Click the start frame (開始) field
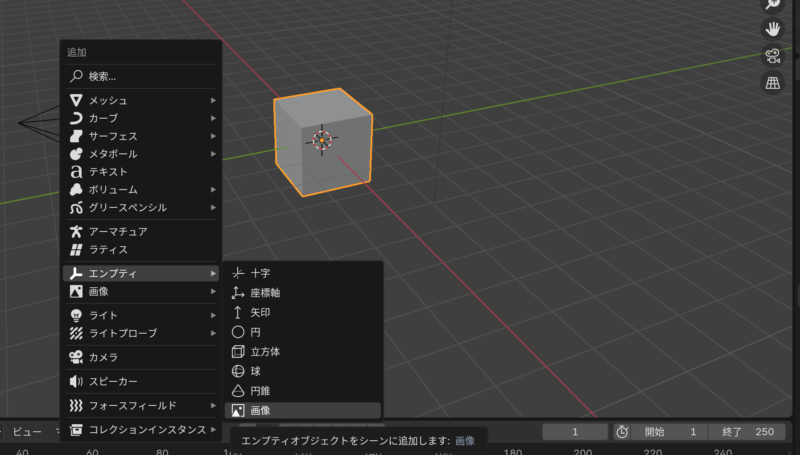This screenshot has height=455, width=800. pyautogui.click(x=669, y=432)
